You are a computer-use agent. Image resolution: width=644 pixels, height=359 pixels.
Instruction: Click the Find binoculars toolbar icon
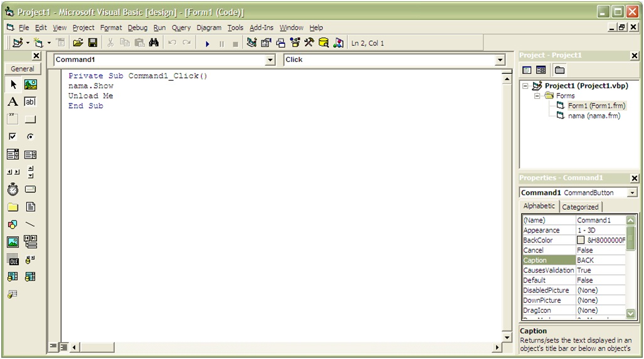(x=154, y=43)
